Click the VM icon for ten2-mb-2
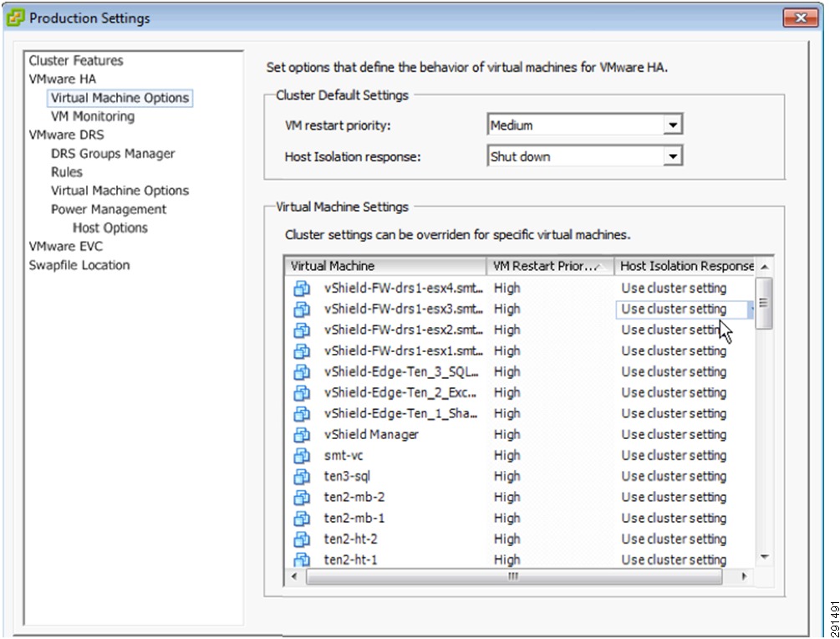 (302, 498)
